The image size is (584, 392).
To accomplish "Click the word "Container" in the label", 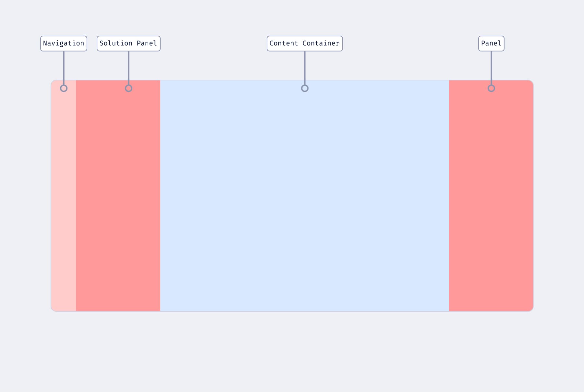I will 321,43.
